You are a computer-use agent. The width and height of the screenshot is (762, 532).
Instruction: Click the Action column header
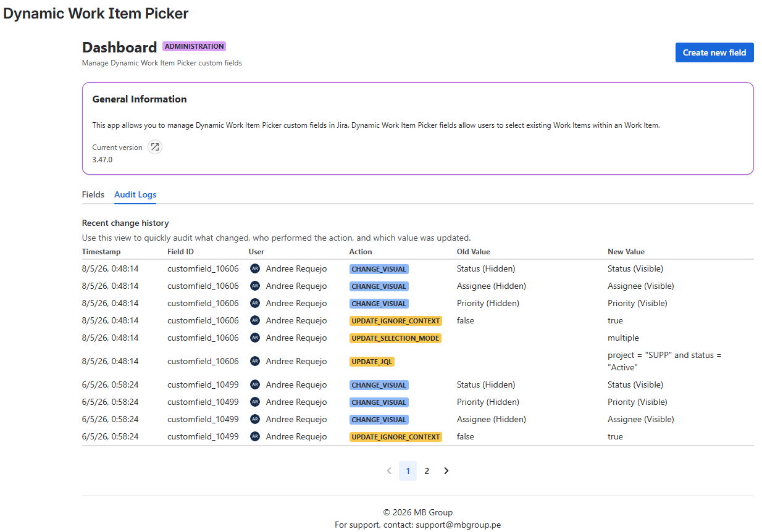[x=361, y=252]
